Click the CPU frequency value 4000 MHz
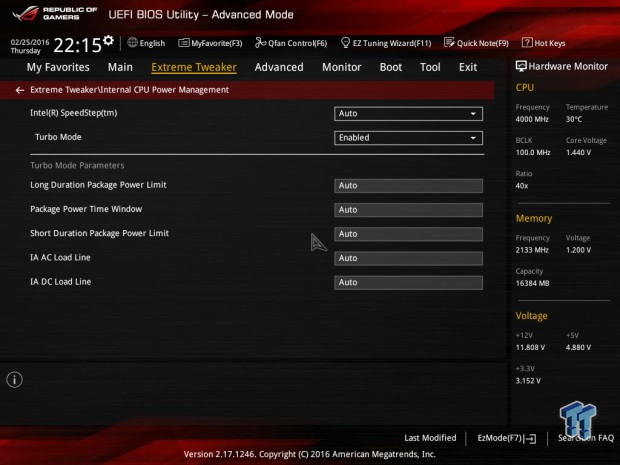Image resolution: width=620 pixels, height=465 pixels. pos(532,119)
